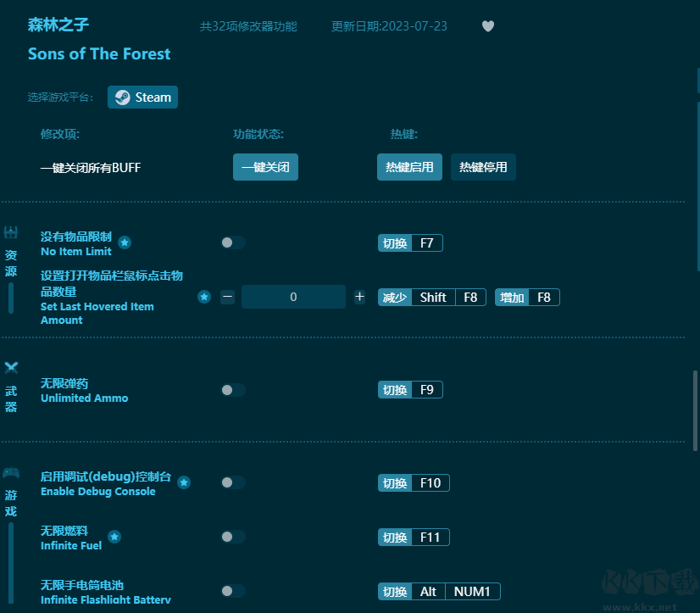
Task: Click the 游戏 category label
Action: coord(11,503)
